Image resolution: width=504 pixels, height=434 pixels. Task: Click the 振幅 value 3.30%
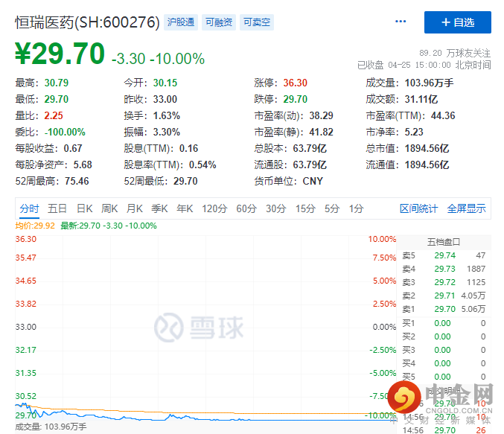167,132
